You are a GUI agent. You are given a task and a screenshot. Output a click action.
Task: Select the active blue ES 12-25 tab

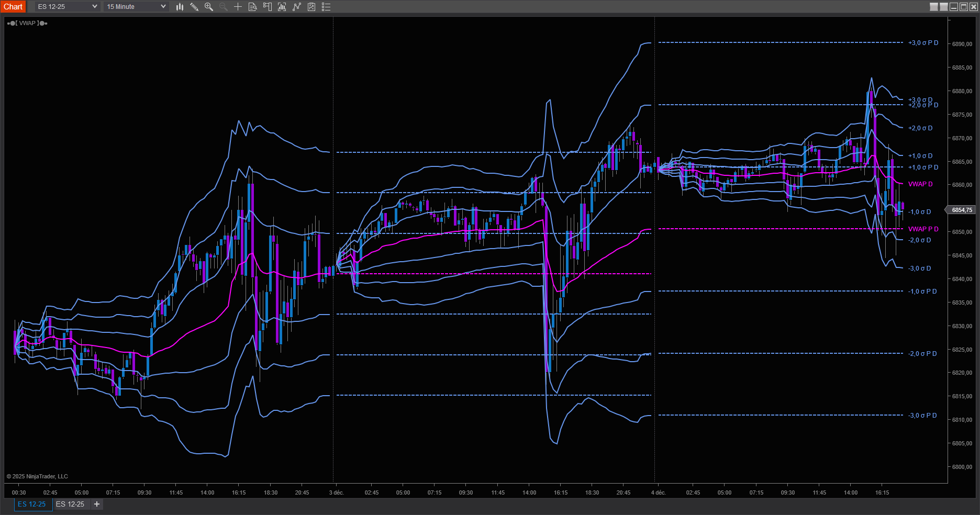[x=32, y=504]
